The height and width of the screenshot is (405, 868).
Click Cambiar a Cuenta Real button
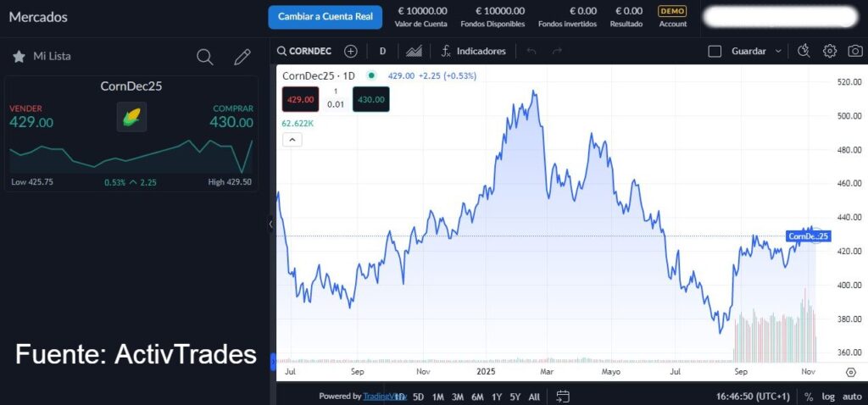pos(325,17)
